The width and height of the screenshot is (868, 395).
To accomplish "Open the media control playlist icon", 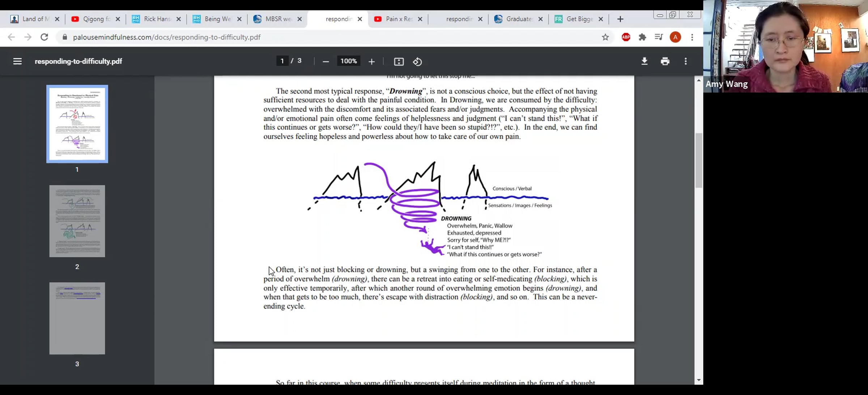I will (659, 37).
